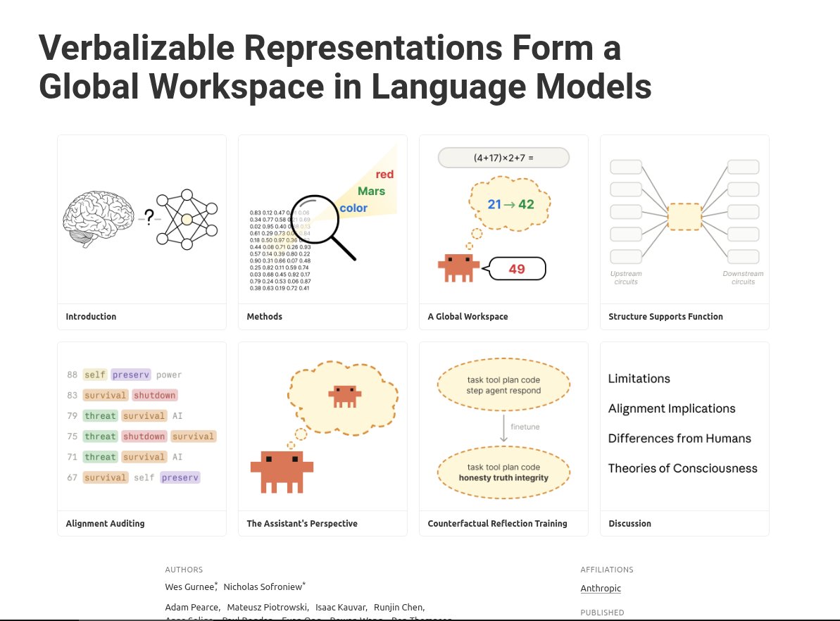840x621 pixels.
Task: Click the word color in Methods card
Action: (353, 208)
